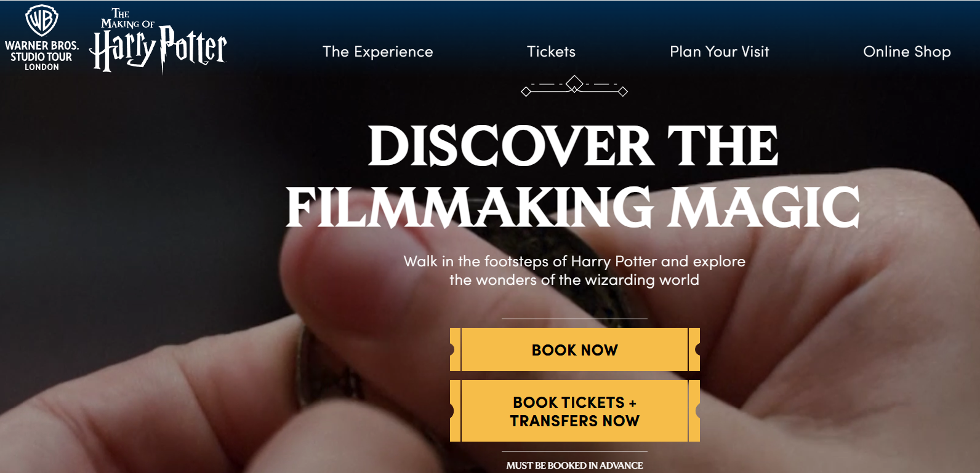Open The Making of Harry Potter logo

point(158,41)
